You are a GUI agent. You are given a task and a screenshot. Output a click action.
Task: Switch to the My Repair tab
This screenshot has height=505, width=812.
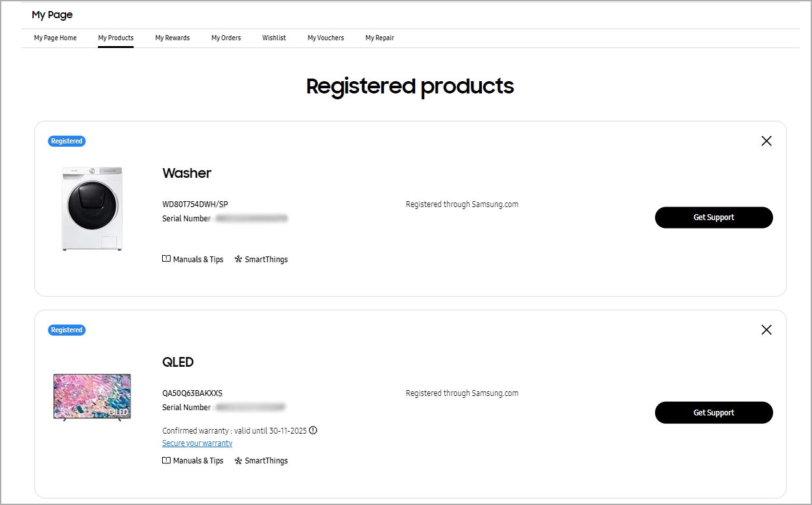[x=379, y=38]
